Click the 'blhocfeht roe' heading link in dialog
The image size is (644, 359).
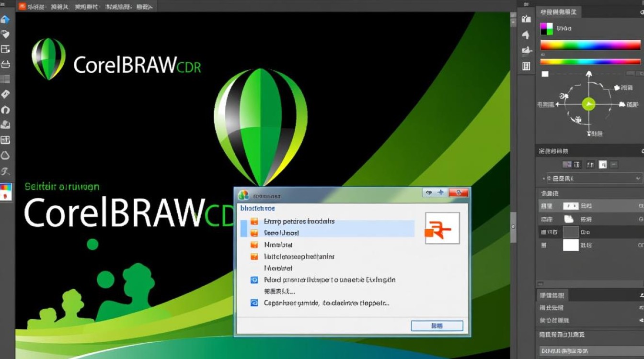pos(257,209)
